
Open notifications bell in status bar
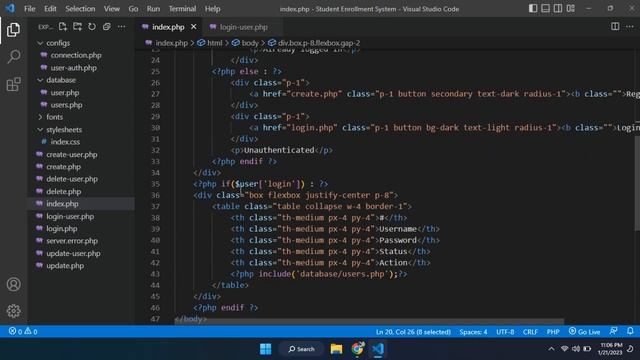pyautogui.click(x=630, y=331)
